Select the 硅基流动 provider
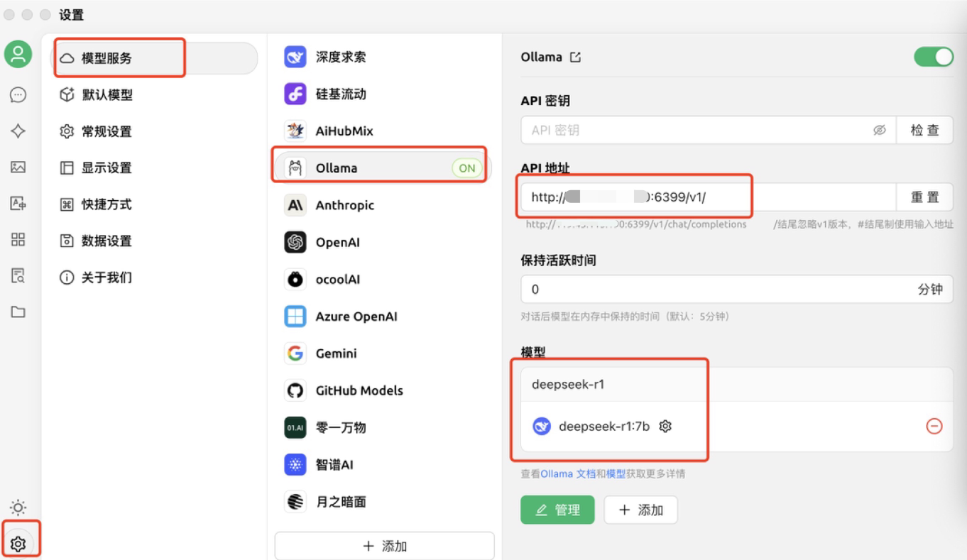 pyautogui.click(x=384, y=94)
